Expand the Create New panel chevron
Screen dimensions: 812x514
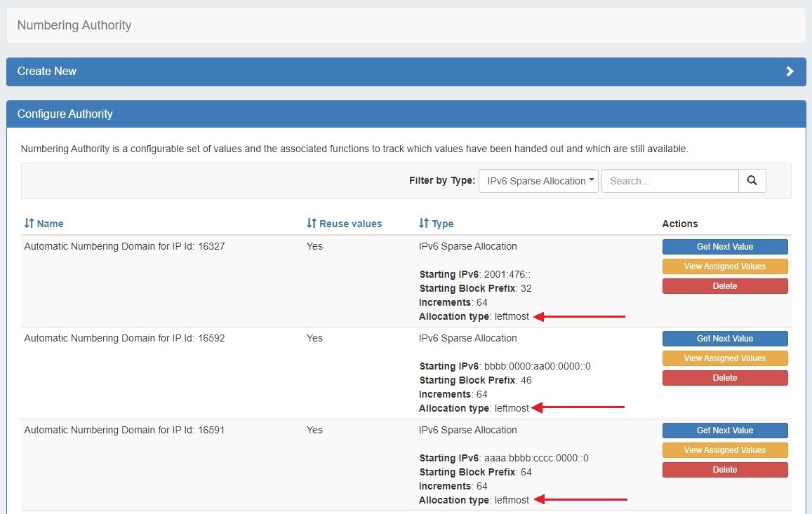790,72
